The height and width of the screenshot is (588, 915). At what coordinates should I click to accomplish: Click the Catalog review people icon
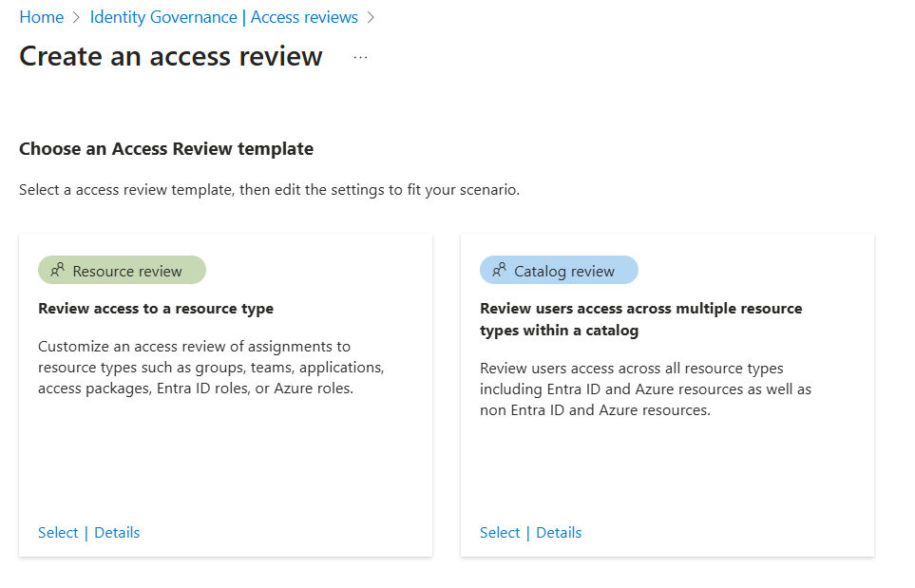point(500,271)
